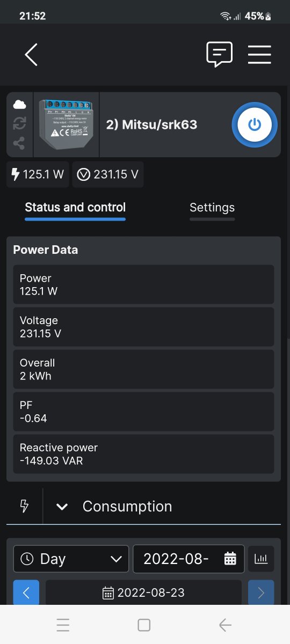290x644 pixels.
Task: Go to next day with right arrow
Action: click(x=261, y=592)
